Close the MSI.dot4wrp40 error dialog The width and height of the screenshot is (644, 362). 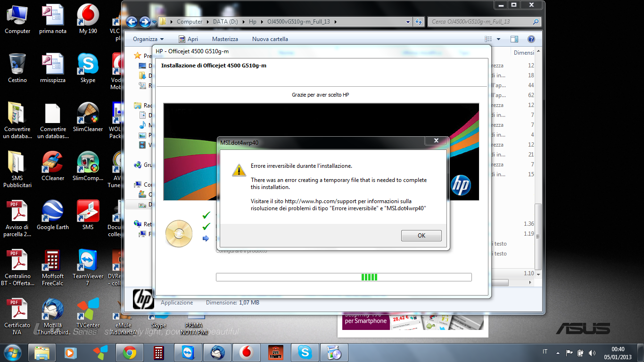pos(436,140)
